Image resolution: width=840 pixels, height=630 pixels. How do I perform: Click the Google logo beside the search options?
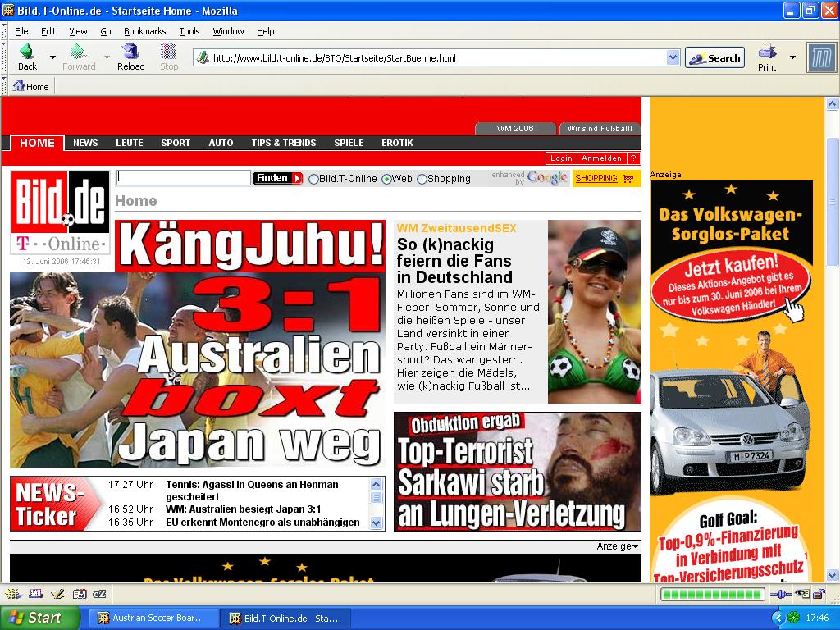[546, 177]
